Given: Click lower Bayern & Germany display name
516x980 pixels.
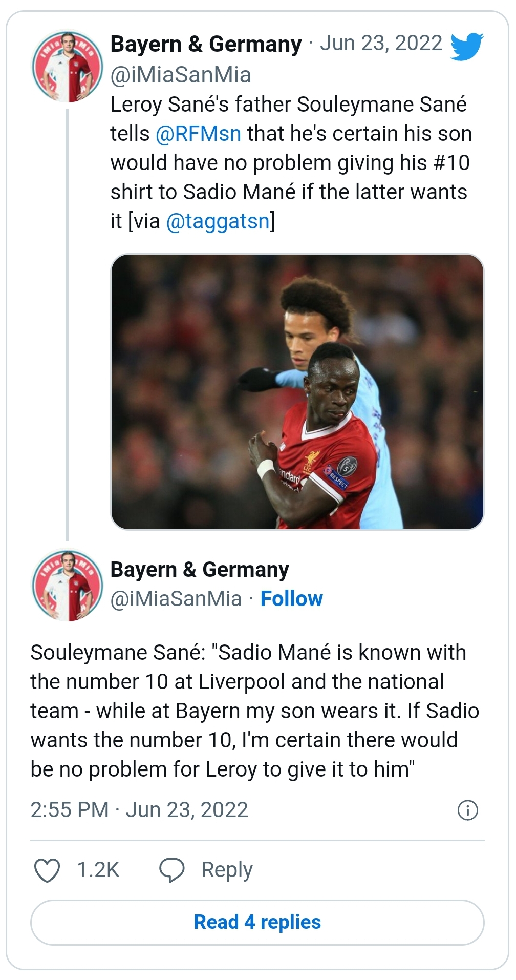Looking at the screenshot, I should (x=200, y=570).
